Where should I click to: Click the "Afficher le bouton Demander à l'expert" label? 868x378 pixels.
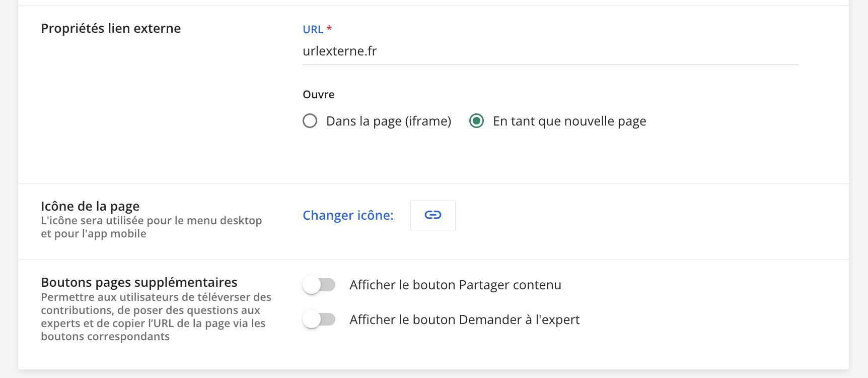464,320
